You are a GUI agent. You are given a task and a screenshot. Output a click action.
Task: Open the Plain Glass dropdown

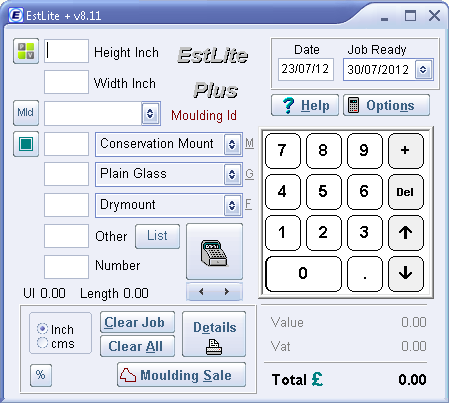232,174
